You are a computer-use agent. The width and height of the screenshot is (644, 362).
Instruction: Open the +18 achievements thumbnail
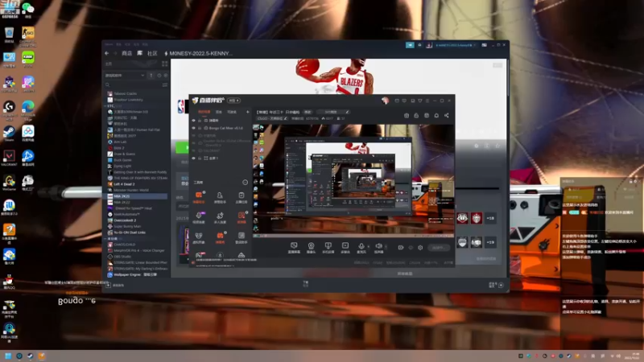[x=490, y=218]
